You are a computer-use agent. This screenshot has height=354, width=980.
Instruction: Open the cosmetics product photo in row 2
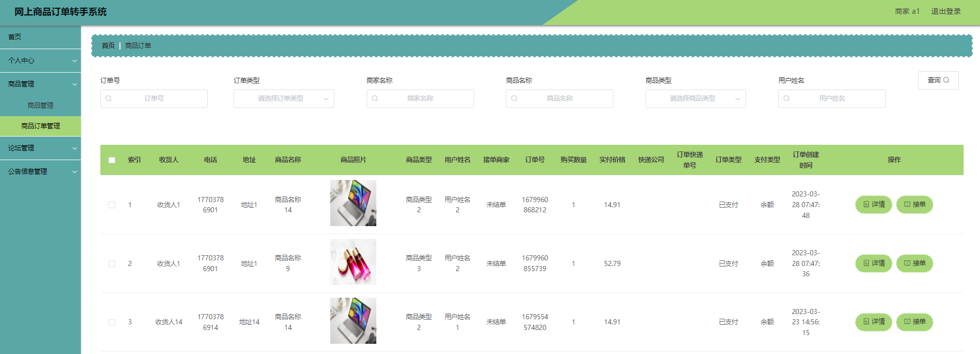[353, 262]
